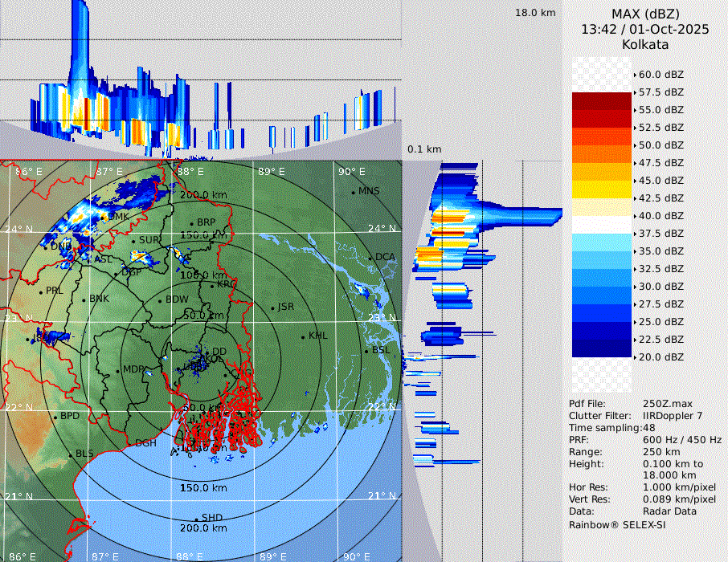Click the 18.0 km height label
This screenshot has height=562, width=728.
pyautogui.click(x=535, y=13)
